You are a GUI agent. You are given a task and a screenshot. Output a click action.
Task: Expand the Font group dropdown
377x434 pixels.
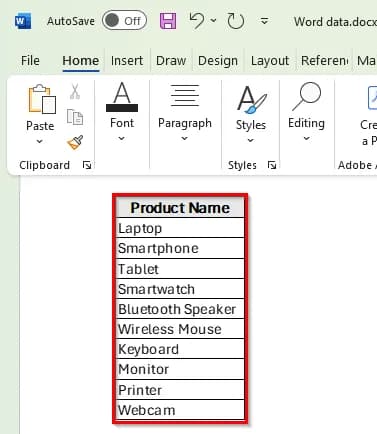pyautogui.click(x=122, y=138)
